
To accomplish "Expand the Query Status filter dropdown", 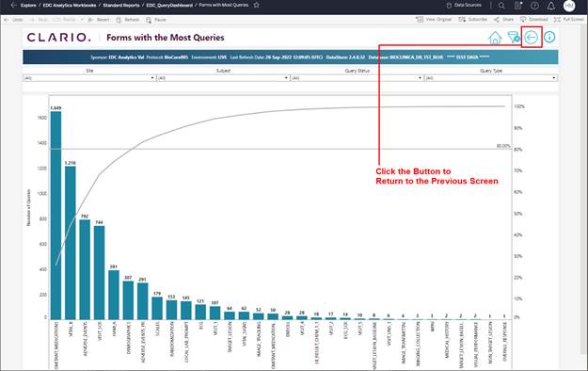I will [x=357, y=78].
